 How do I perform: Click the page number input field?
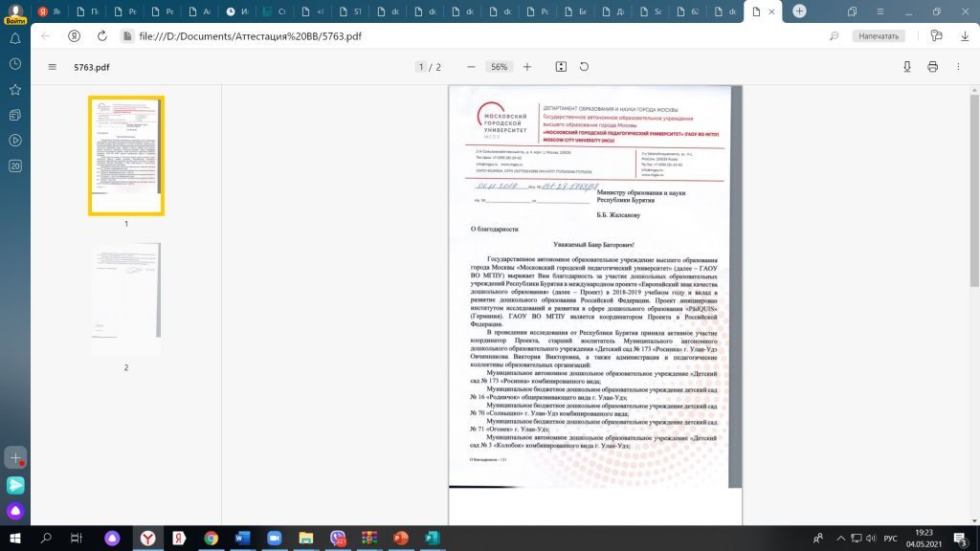(421, 67)
